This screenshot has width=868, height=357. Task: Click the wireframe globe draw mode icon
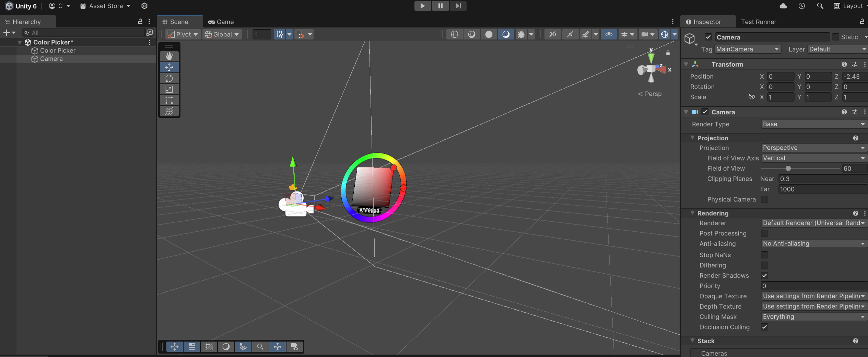click(455, 34)
